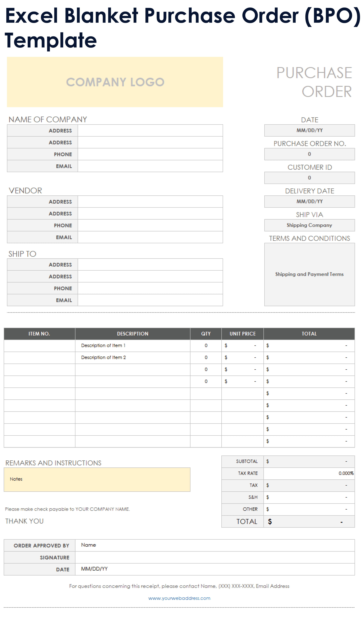Click the TOTAL column header in items table
Image resolution: width=364 pixels, height=619 pixels.
(x=309, y=334)
